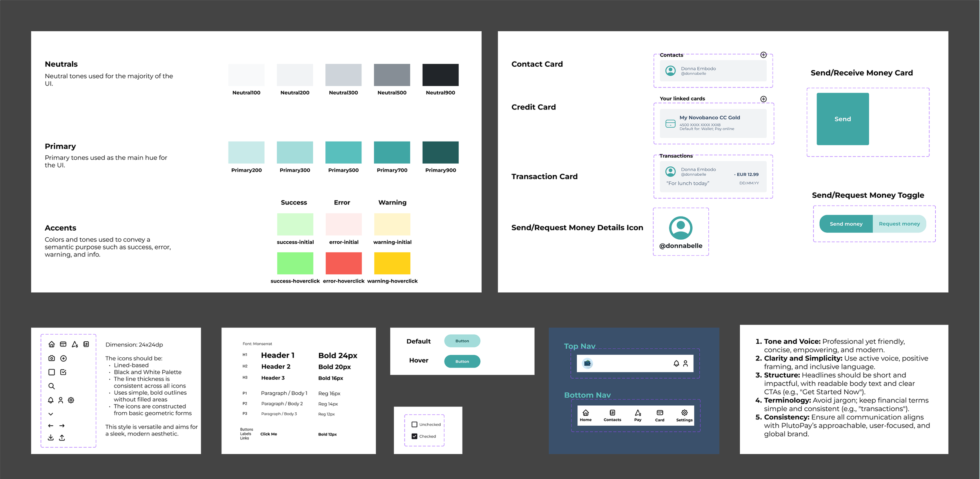Click the large profile avatar above @donnabelle

click(x=681, y=228)
